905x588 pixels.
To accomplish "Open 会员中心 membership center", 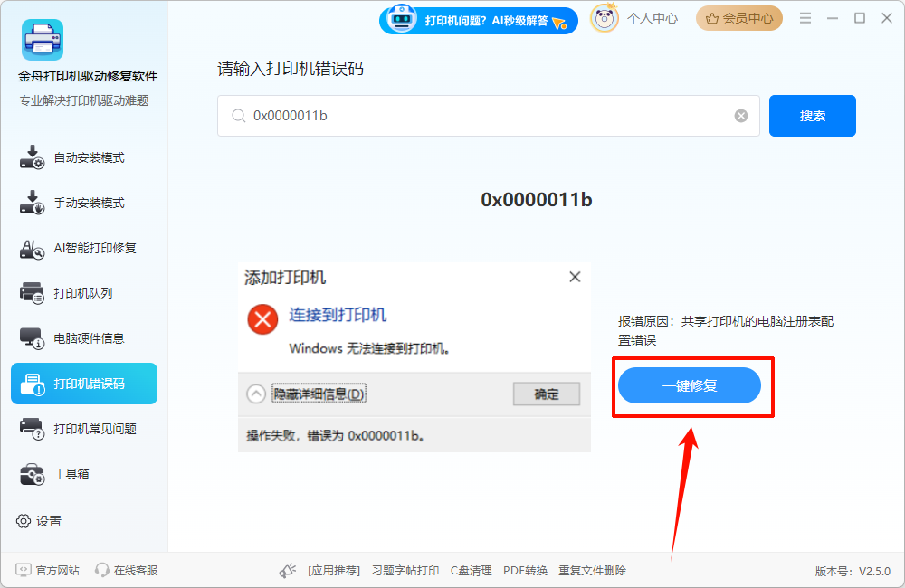I will pos(739,17).
